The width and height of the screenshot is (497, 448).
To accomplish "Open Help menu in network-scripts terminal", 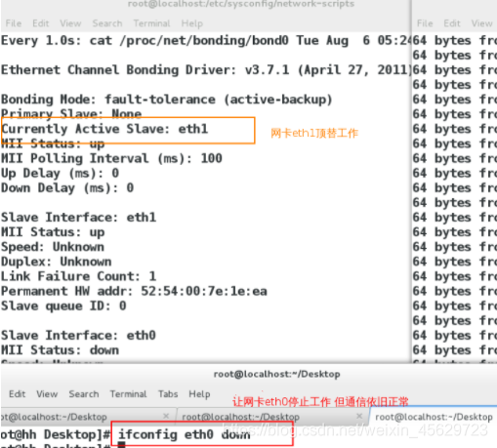I will pos(192,23).
